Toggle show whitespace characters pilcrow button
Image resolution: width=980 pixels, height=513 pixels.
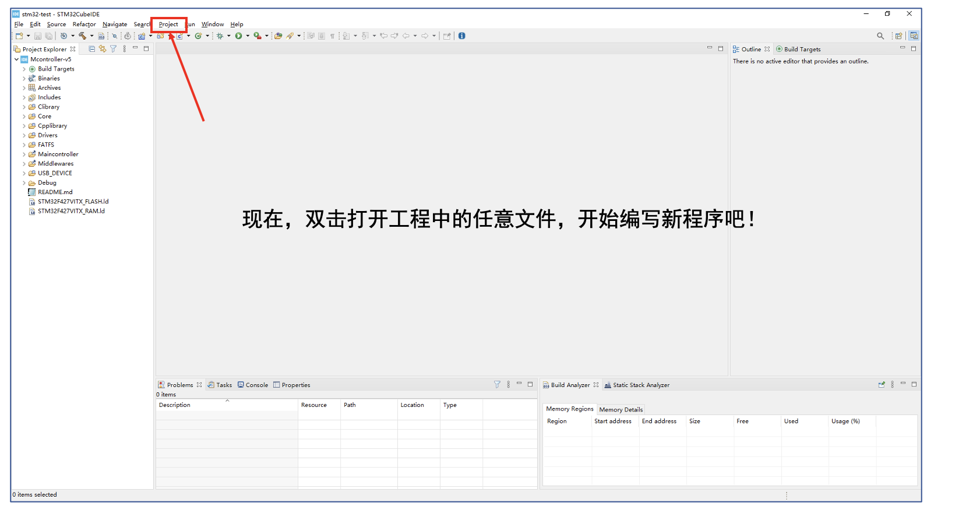[x=332, y=36]
